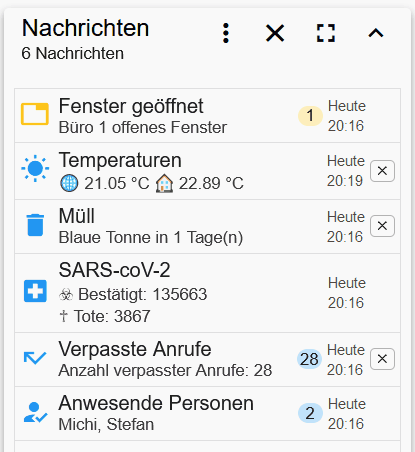Open the Fenster geöffnet message
The image size is (415, 452).
point(207,116)
